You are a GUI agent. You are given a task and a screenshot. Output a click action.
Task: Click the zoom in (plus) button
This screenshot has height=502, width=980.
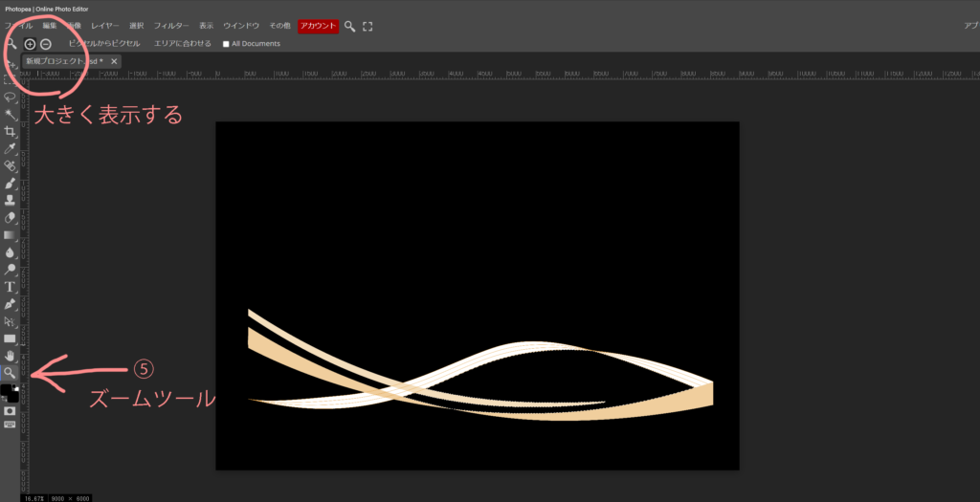pos(30,44)
